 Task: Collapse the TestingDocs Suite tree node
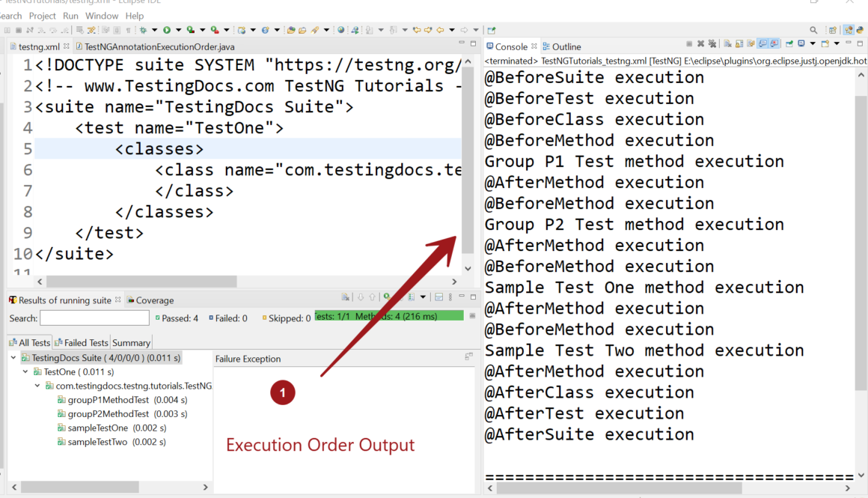tap(13, 358)
